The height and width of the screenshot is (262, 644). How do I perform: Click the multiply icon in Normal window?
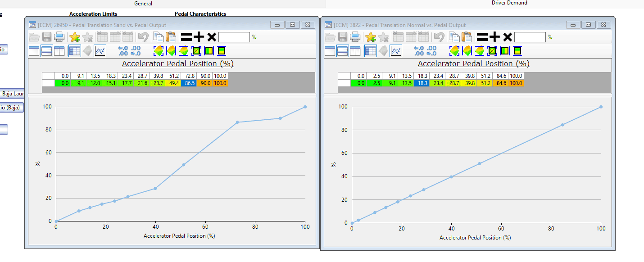(507, 37)
